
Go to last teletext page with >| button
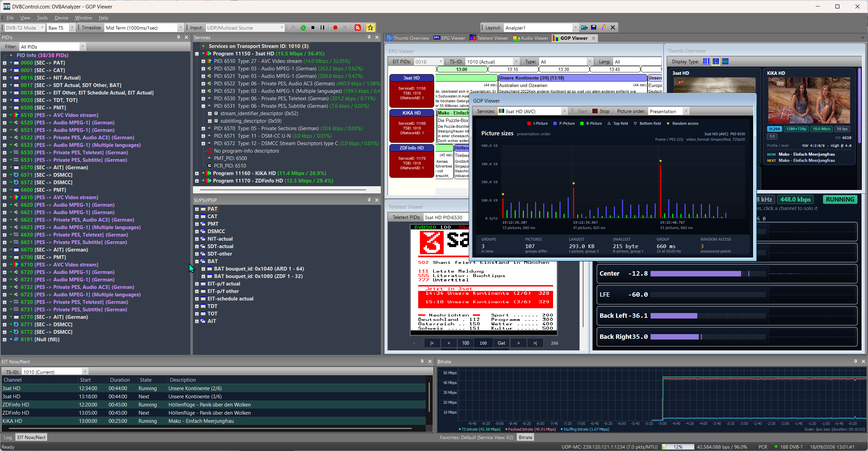[535, 343]
